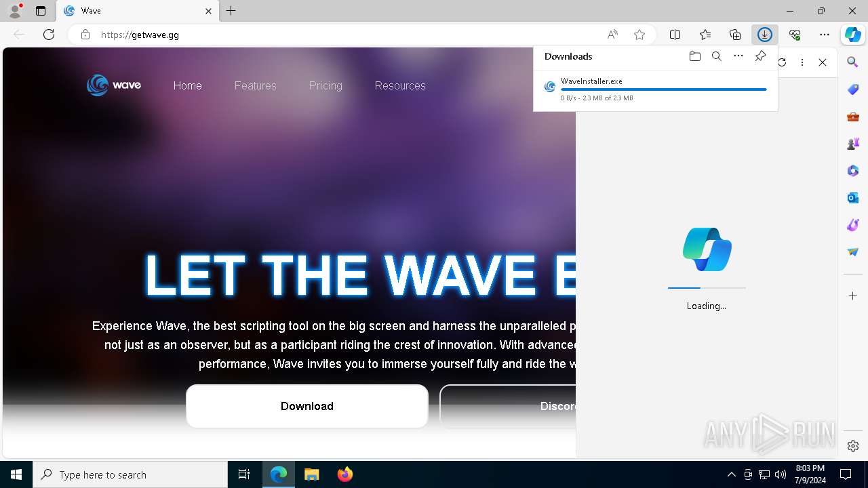Open sidebar Microsoft 365 icon
Screen dimensions: 868x488
[853, 171]
